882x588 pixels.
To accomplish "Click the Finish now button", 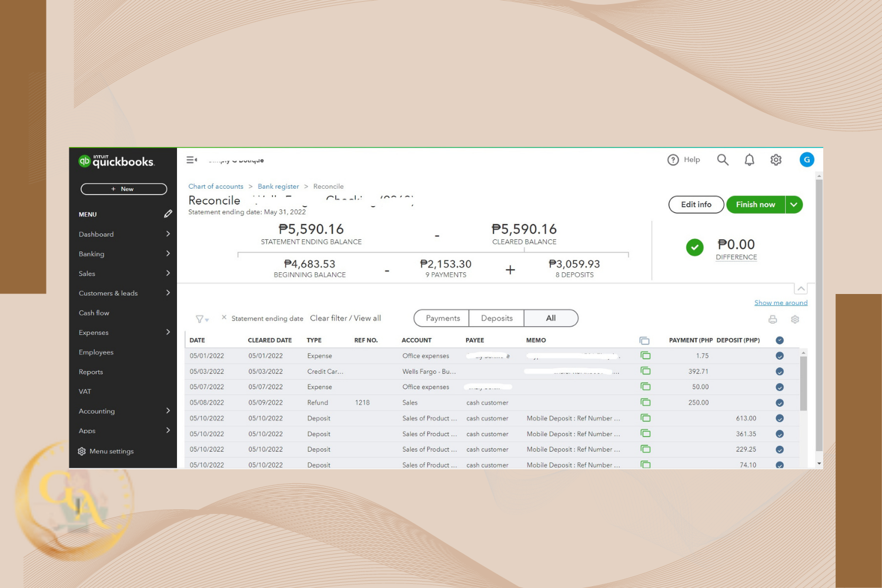I will pos(756,205).
